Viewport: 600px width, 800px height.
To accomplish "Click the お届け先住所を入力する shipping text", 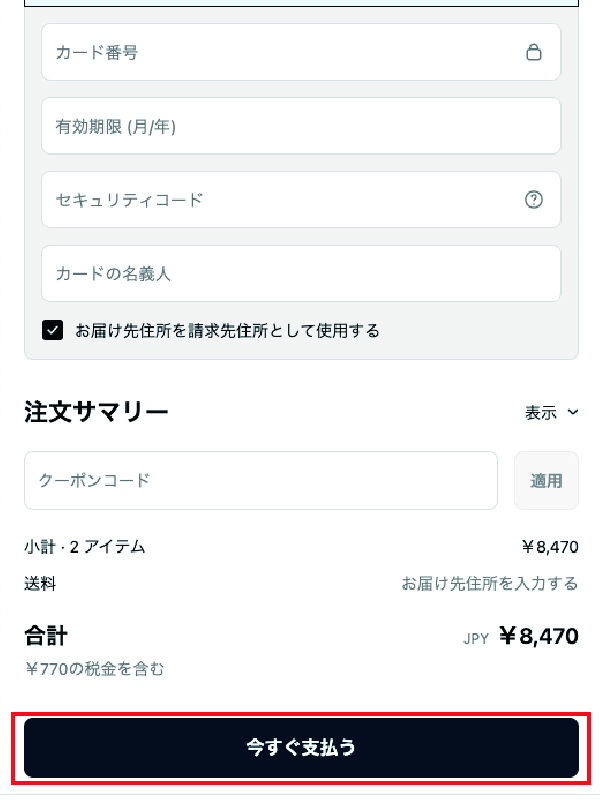I will tap(490, 583).
